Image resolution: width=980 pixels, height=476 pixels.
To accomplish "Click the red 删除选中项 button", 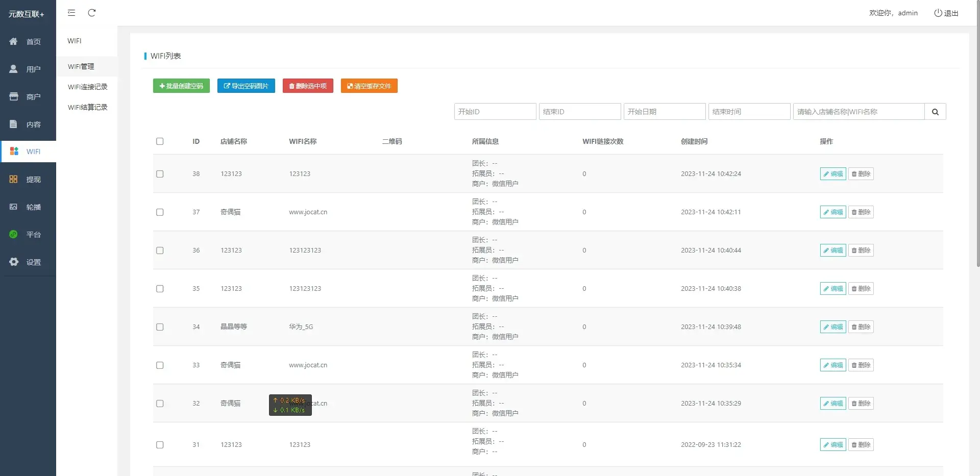I will [x=308, y=86].
